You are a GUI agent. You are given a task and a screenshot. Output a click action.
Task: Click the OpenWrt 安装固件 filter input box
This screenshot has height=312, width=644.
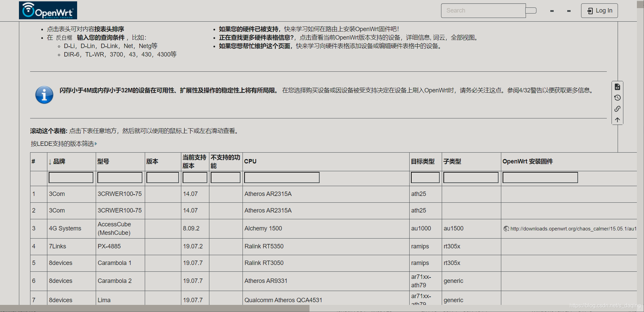point(540,178)
